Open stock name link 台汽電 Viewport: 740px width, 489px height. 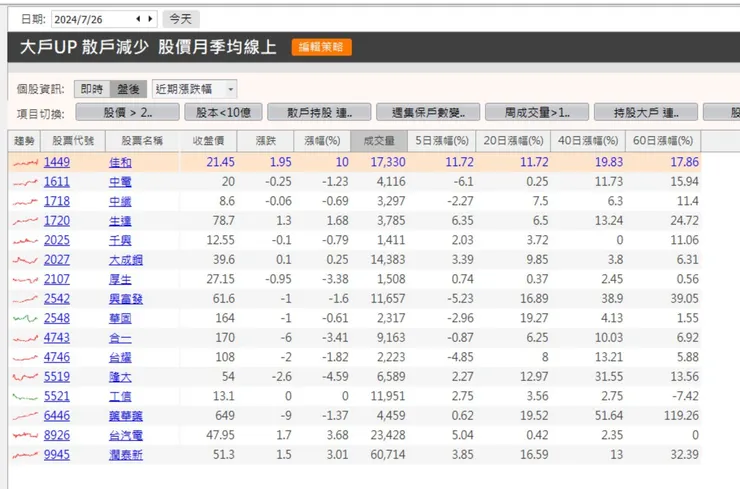[126, 436]
